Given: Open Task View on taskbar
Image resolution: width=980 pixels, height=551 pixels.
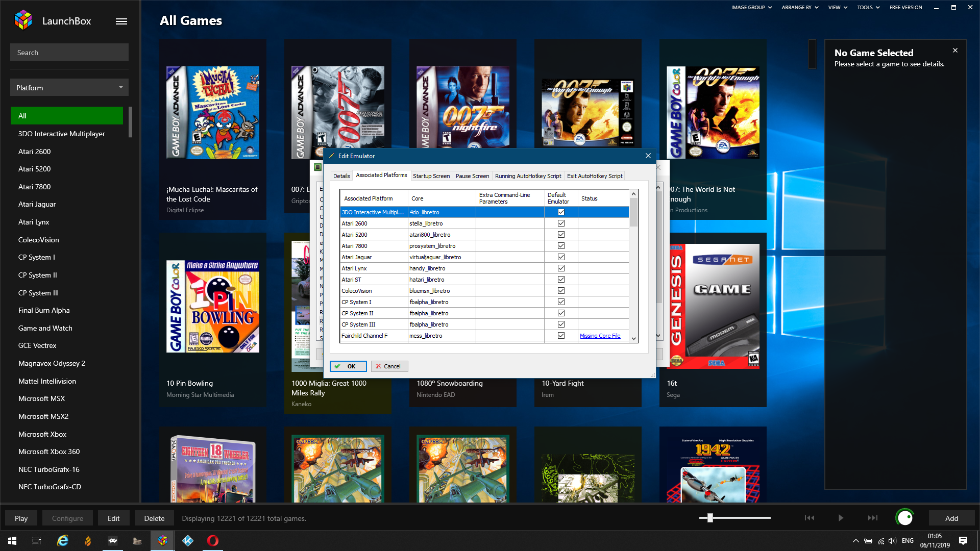Looking at the screenshot, I should [37, 541].
